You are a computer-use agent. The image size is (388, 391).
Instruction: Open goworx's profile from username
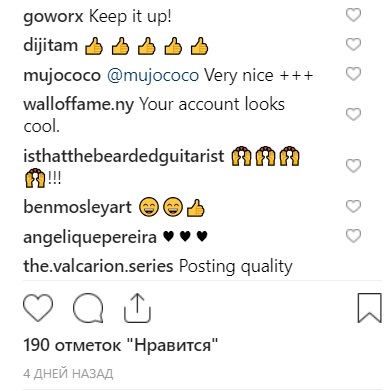(x=53, y=16)
